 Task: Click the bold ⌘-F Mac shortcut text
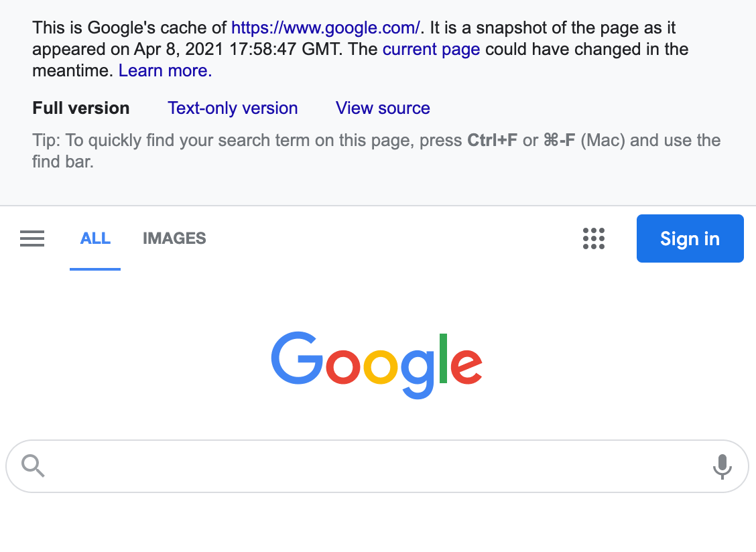tap(559, 140)
